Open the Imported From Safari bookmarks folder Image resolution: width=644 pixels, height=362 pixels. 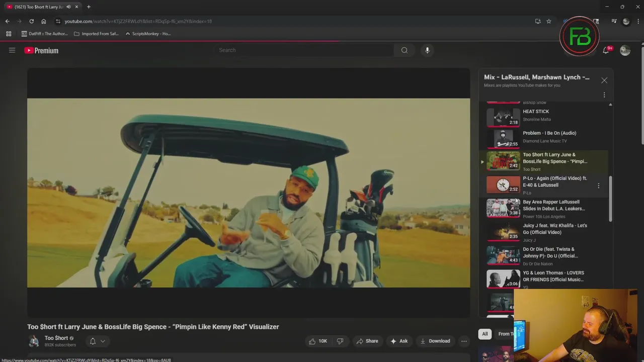coord(96,34)
